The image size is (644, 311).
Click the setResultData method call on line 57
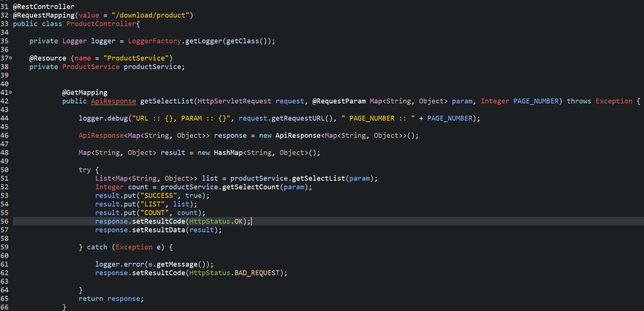tap(158, 230)
